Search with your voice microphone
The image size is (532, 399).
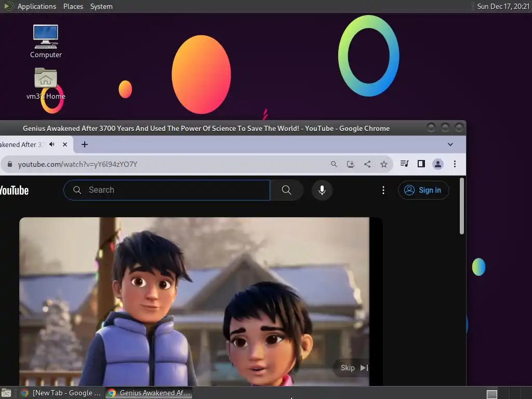tap(322, 190)
